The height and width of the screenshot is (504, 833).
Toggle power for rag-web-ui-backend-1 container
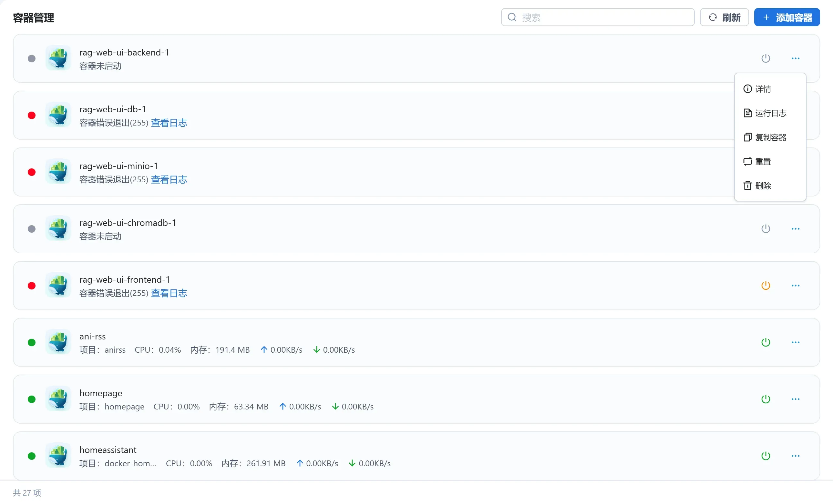(766, 58)
